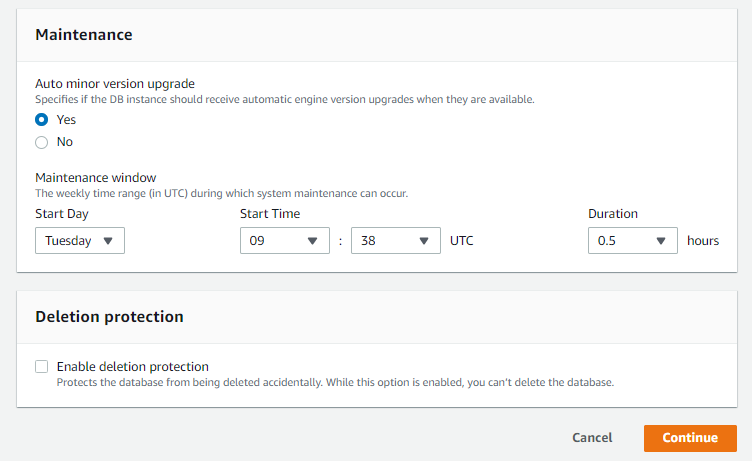Click the Yes radio label text
This screenshot has width=752, height=461.
tap(66, 119)
